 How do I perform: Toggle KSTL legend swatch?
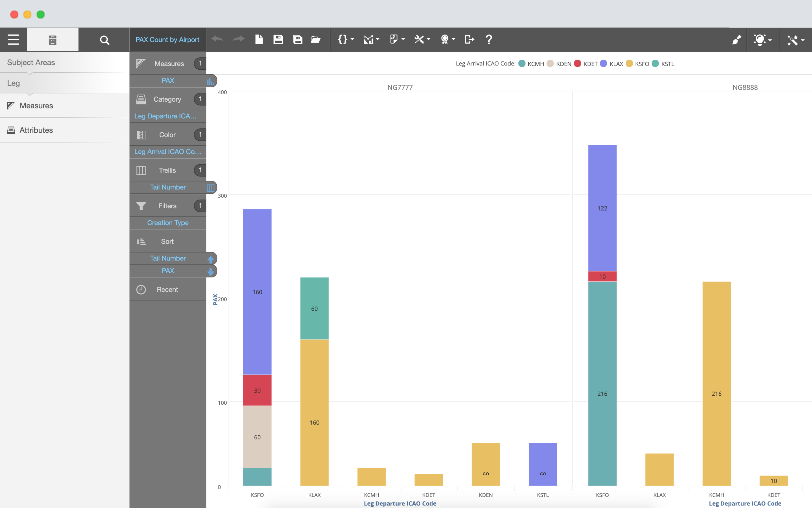coord(655,63)
